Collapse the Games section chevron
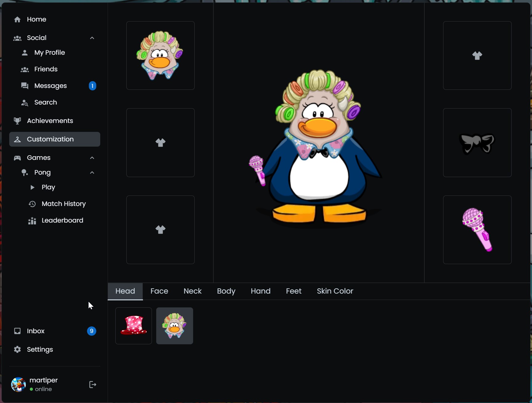 [x=92, y=158]
